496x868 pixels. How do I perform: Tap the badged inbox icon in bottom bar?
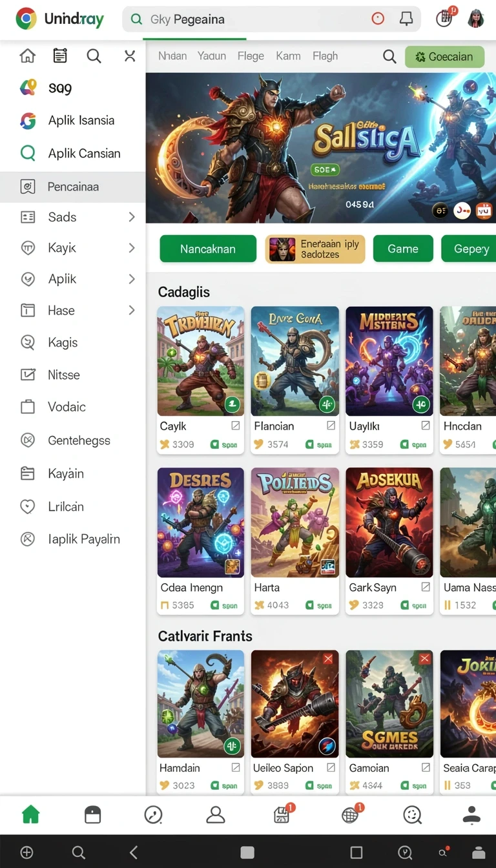pos(283,814)
